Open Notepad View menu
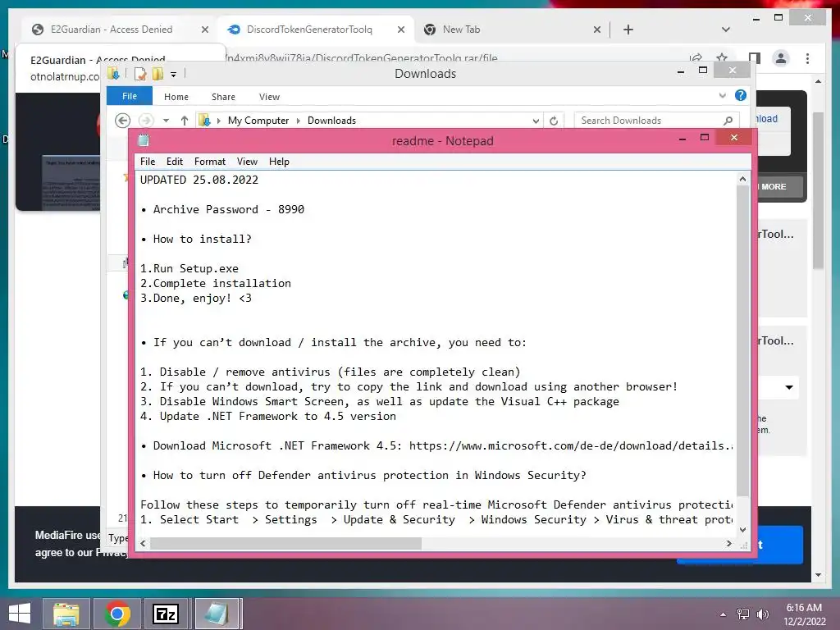The image size is (840, 630). [247, 162]
